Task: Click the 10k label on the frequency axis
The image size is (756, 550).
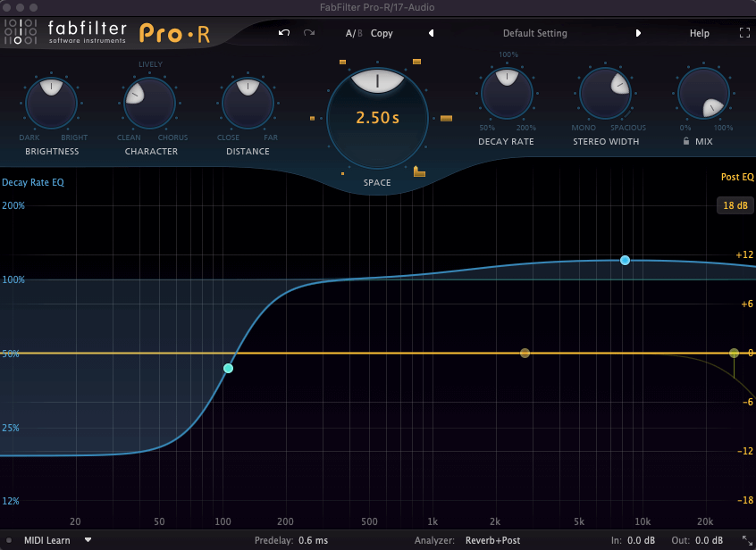Action: 643,521
